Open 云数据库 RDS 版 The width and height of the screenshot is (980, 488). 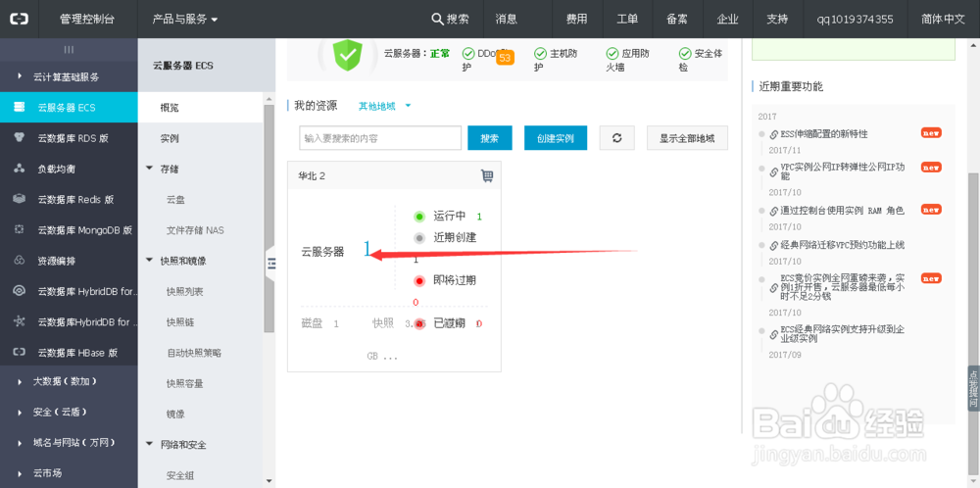point(73,138)
